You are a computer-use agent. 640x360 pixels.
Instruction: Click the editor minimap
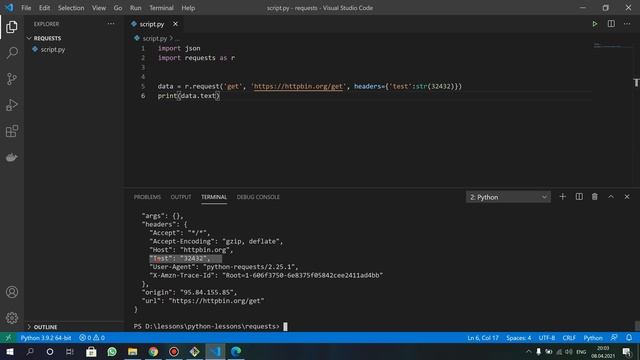pyautogui.click(x=612, y=45)
